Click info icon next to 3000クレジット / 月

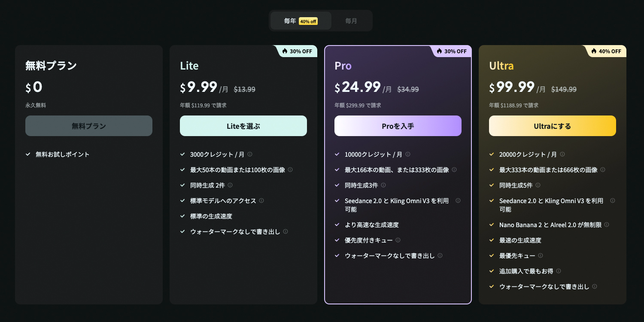(250, 154)
